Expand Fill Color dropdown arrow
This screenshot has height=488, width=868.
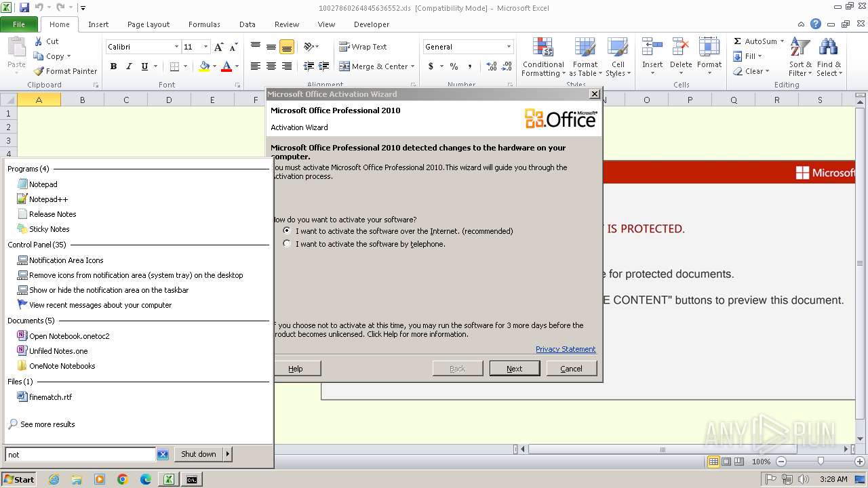click(214, 66)
